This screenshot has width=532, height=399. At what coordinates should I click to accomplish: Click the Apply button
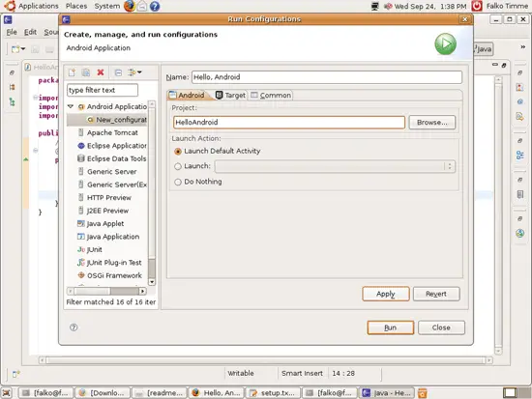[x=386, y=294]
